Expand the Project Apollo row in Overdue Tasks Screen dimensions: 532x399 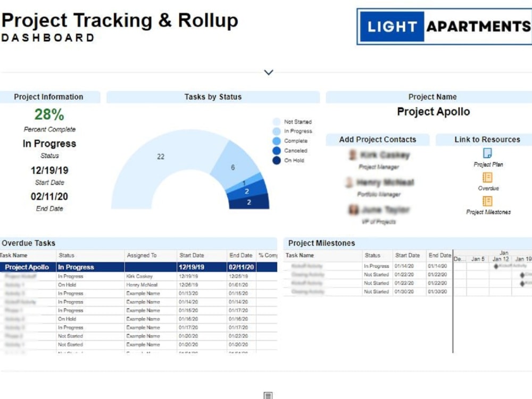(x=27, y=267)
